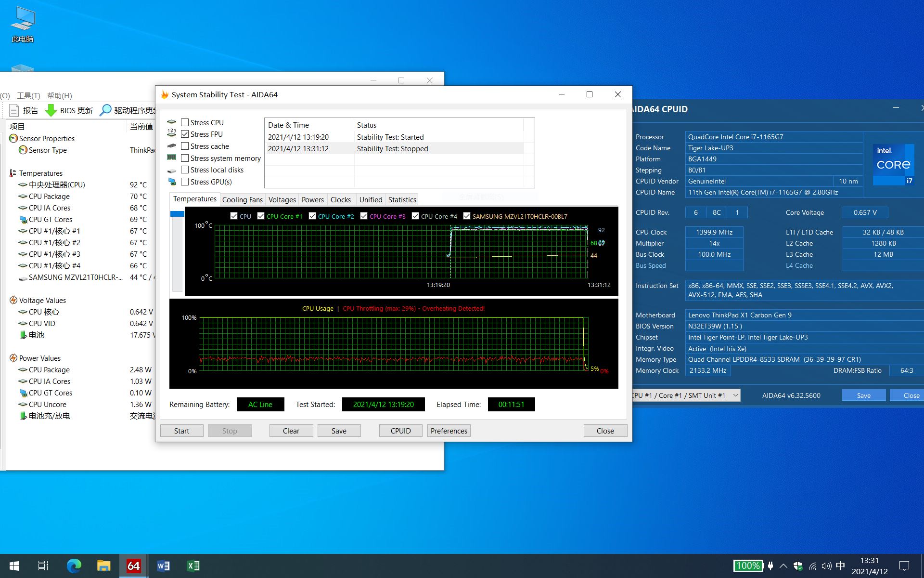Launch Microsoft Edge from taskbar
The height and width of the screenshot is (578, 924).
(x=74, y=566)
